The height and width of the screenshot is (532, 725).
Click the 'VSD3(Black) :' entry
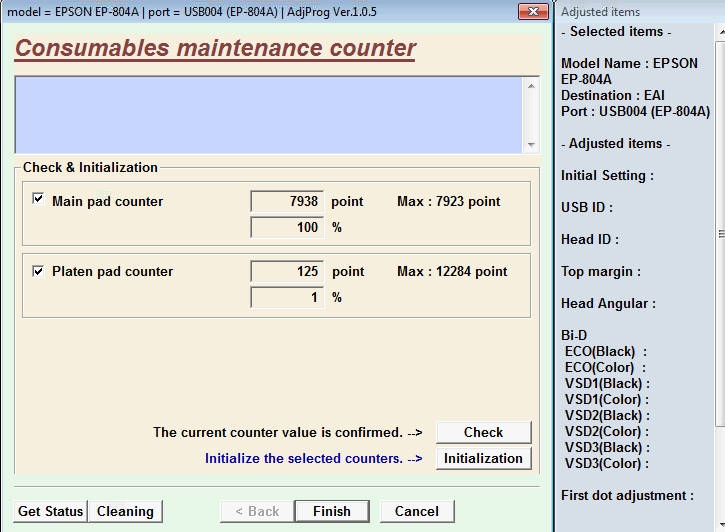tap(607, 447)
